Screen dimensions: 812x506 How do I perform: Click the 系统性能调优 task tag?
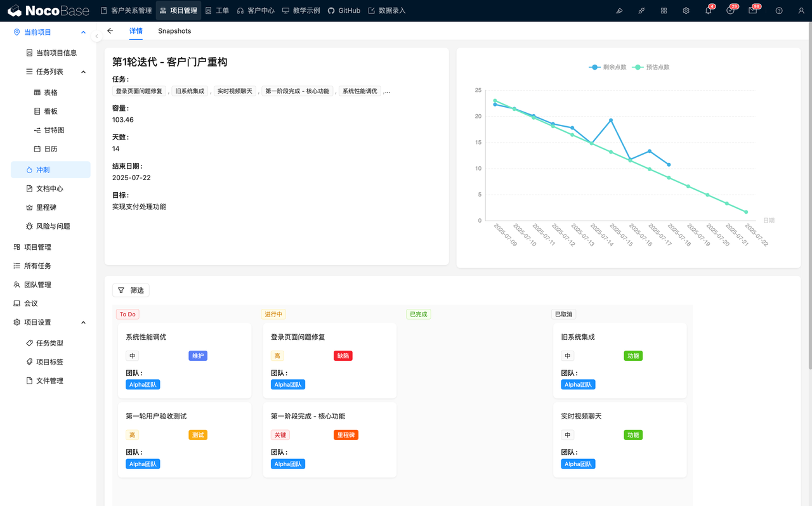[x=360, y=91]
